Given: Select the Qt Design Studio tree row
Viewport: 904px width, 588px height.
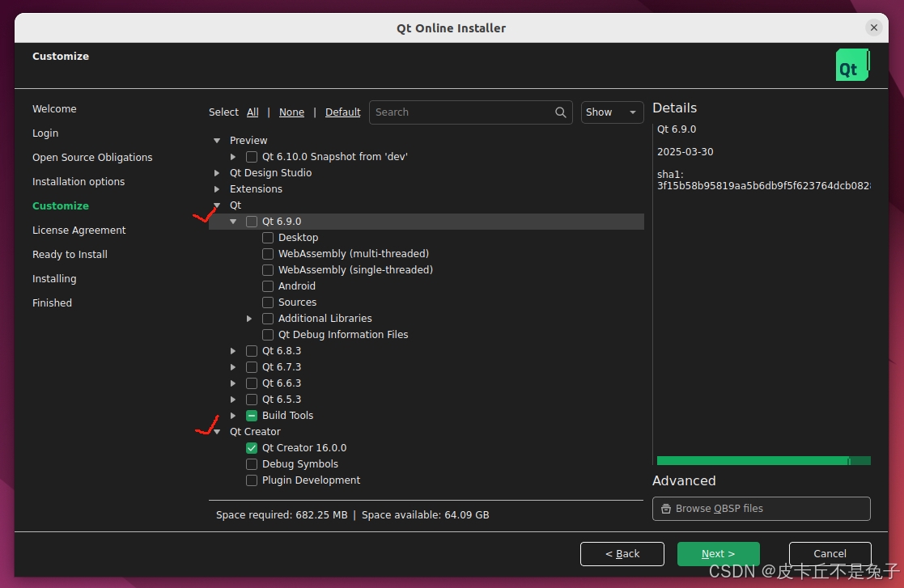Looking at the screenshot, I should [x=426, y=173].
